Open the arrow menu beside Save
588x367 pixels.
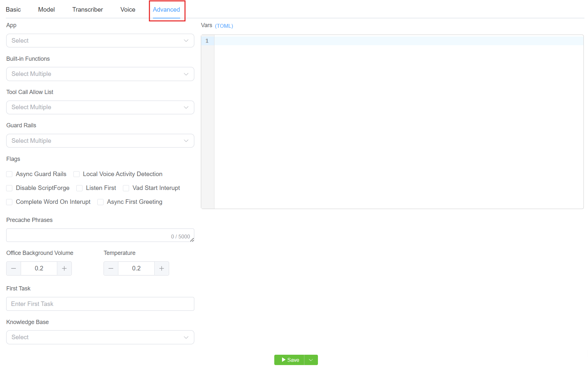(311, 360)
